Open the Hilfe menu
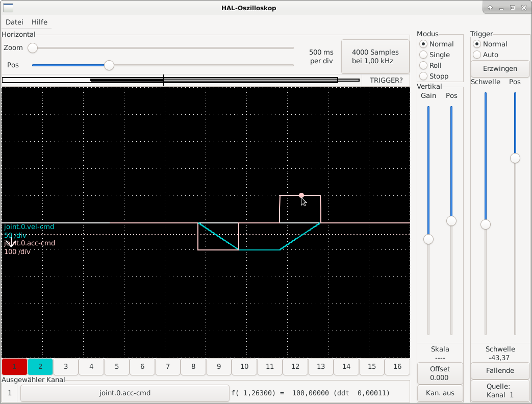The width and height of the screenshot is (532, 404). 39,22
